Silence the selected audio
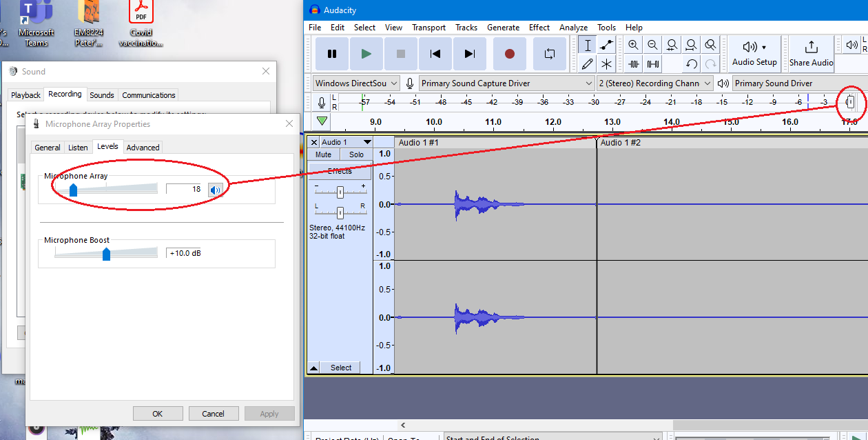 [652, 63]
